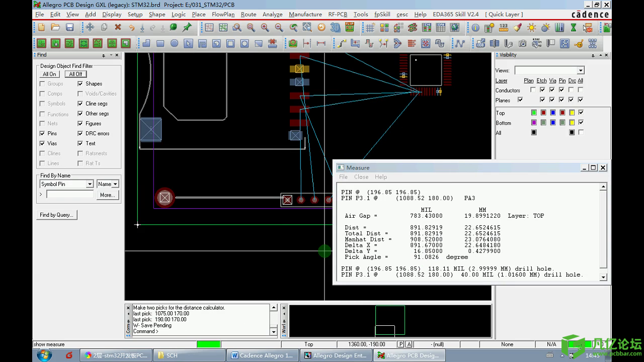The image size is (644, 362).
Task: Toggle the Bottom layer All checkbox
Action: [x=581, y=122]
